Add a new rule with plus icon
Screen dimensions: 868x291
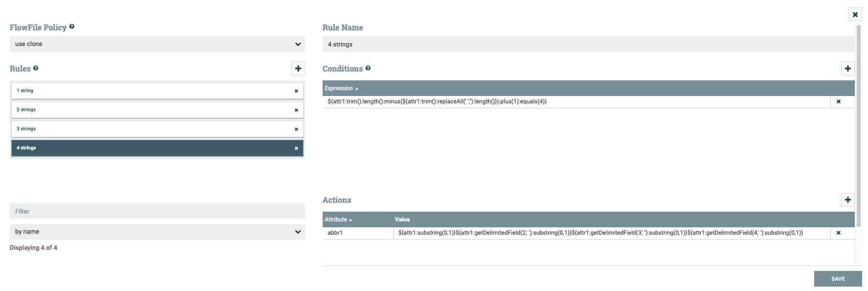pyautogui.click(x=298, y=69)
